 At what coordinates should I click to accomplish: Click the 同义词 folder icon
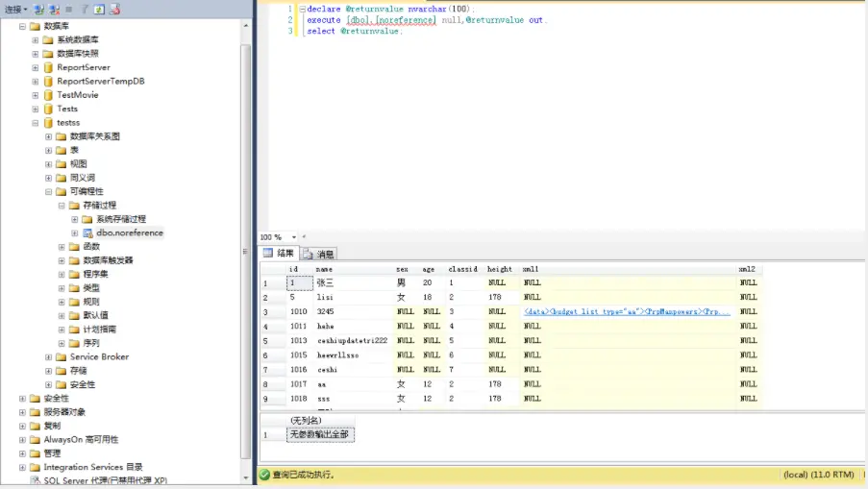pyautogui.click(x=62, y=178)
